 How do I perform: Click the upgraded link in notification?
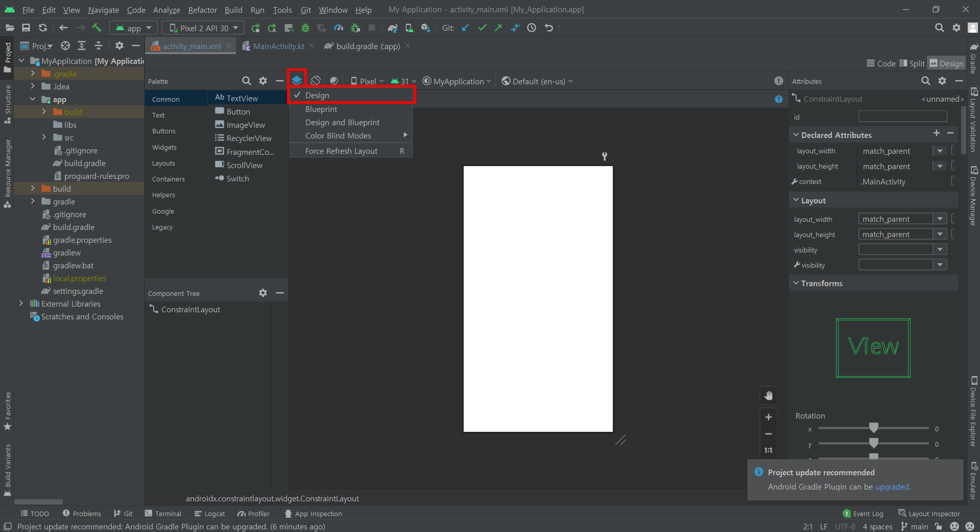click(892, 487)
